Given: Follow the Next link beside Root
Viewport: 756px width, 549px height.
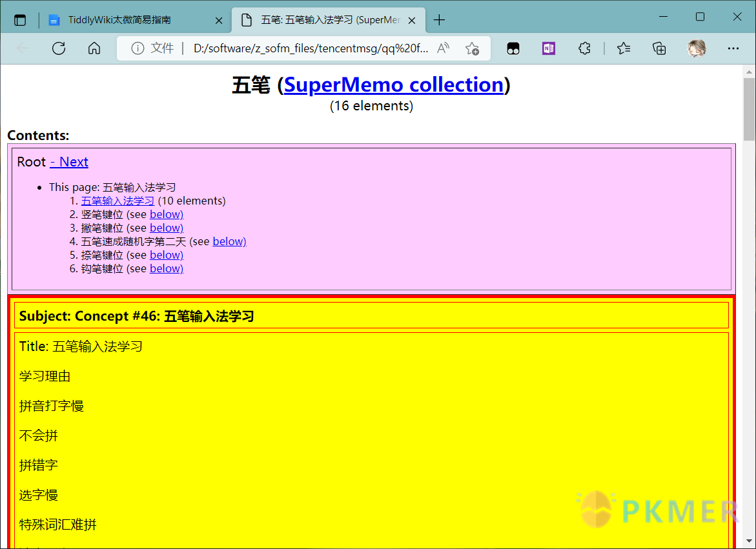Looking at the screenshot, I should point(69,162).
